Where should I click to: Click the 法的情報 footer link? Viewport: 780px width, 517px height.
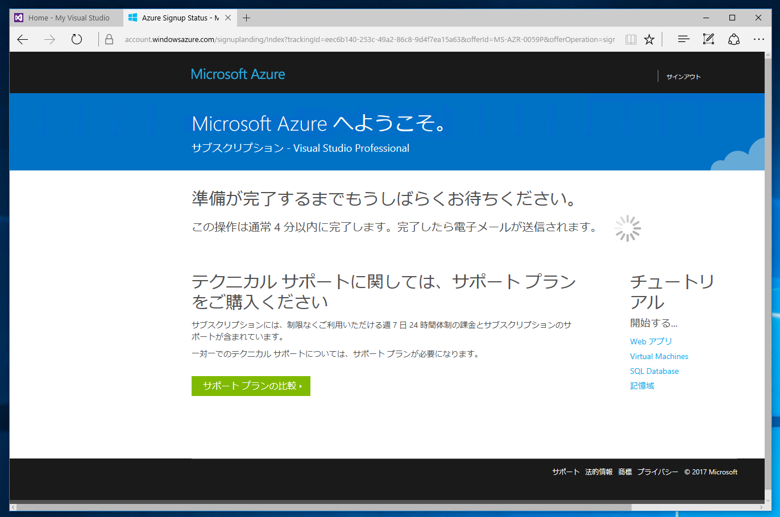tap(598, 472)
